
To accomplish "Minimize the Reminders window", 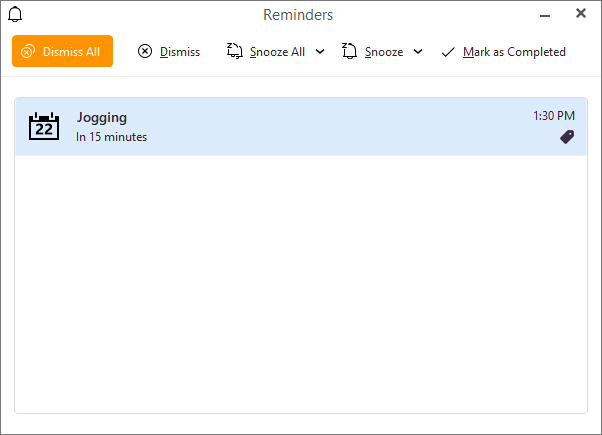I will pyautogui.click(x=545, y=16).
